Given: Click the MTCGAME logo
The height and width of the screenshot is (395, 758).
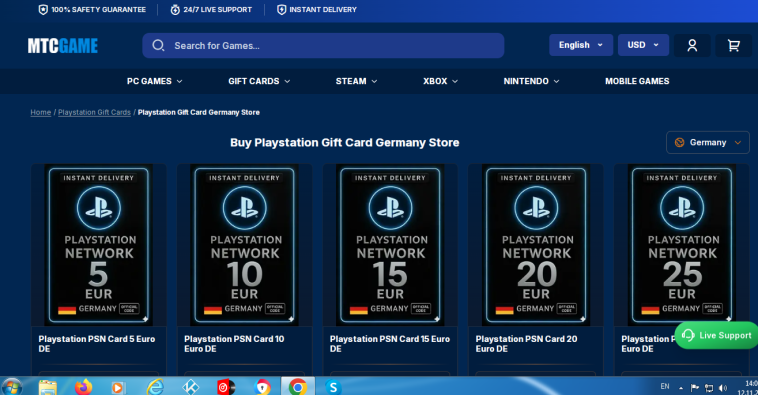Looking at the screenshot, I should coord(63,46).
